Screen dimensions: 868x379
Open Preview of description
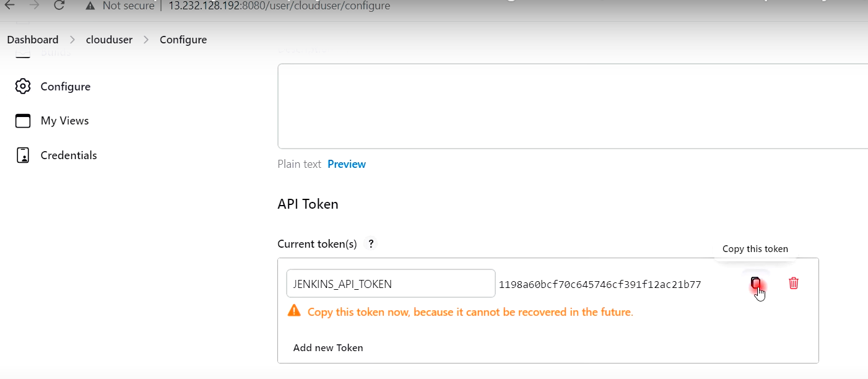pyautogui.click(x=347, y=164)
